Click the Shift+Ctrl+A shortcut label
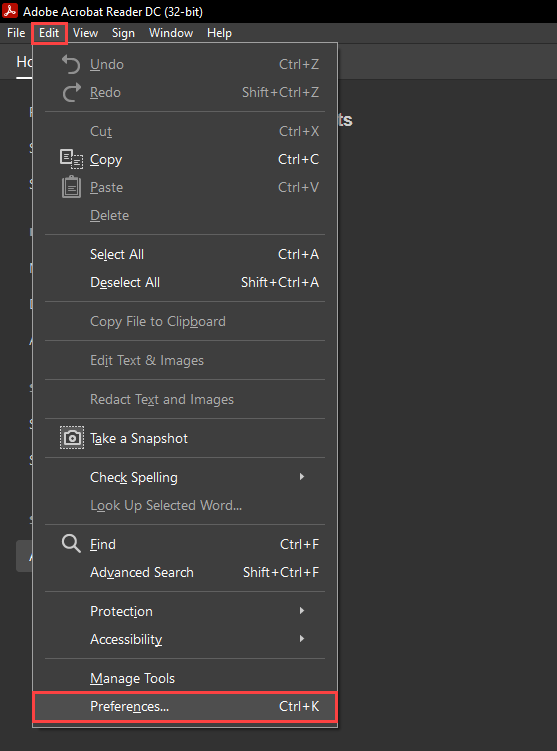Image resolution: width=557 pixels, height=751 pixels. 280,283
